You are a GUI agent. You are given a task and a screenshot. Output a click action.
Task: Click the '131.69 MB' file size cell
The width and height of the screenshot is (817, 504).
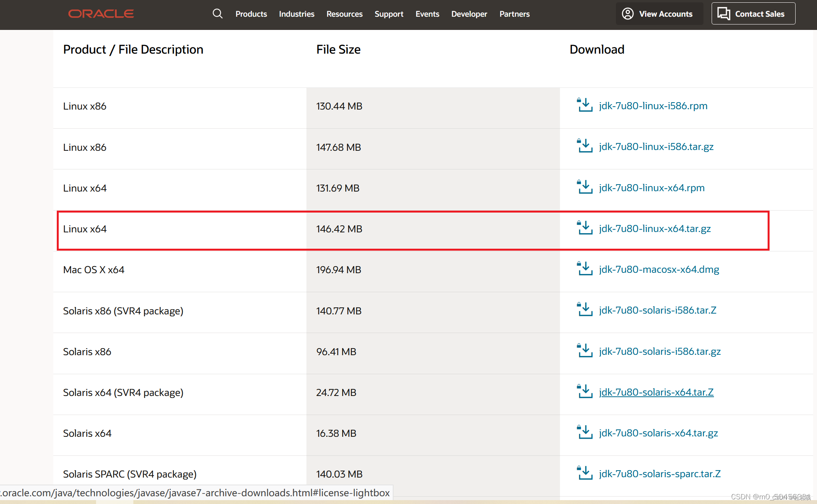(433, 190)
